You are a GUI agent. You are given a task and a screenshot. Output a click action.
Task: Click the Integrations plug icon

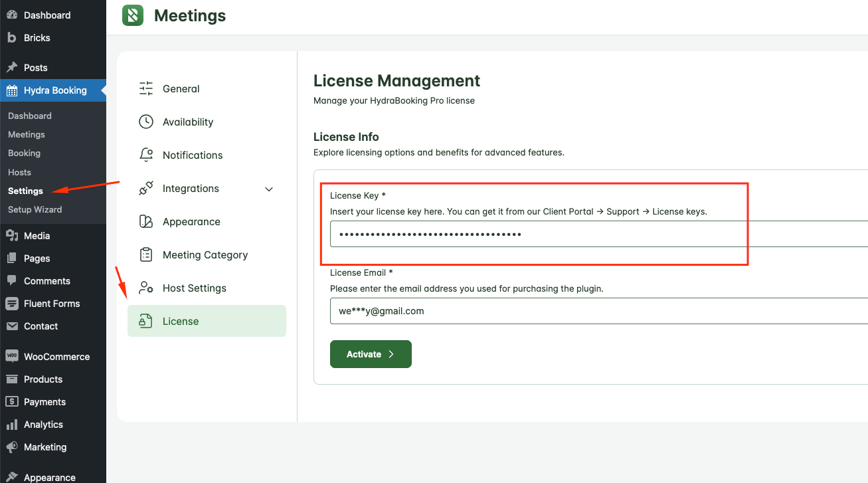[x=146, y=189]
